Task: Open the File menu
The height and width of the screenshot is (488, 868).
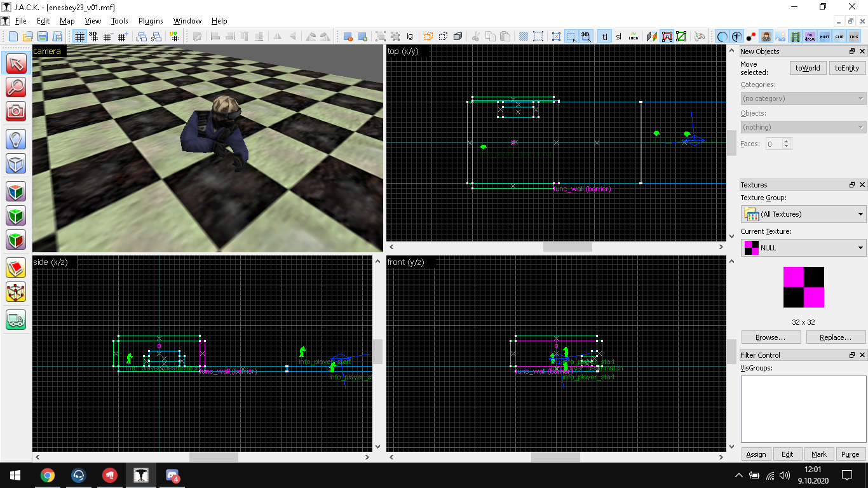Action: point(20,21)
